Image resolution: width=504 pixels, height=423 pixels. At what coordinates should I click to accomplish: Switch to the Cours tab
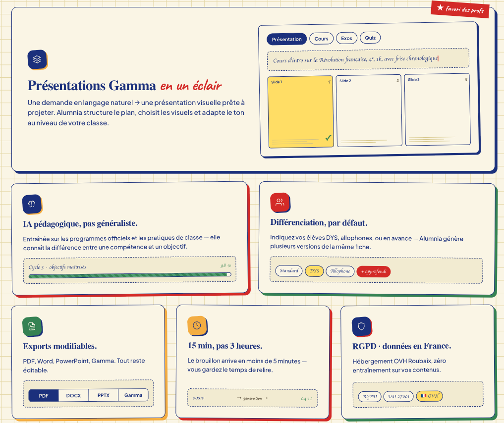[x=322, y=39]
